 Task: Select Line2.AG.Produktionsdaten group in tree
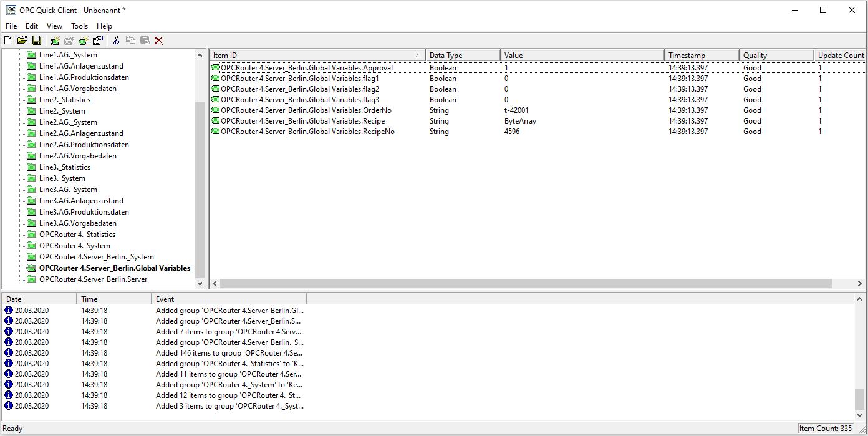pos(84,145)
